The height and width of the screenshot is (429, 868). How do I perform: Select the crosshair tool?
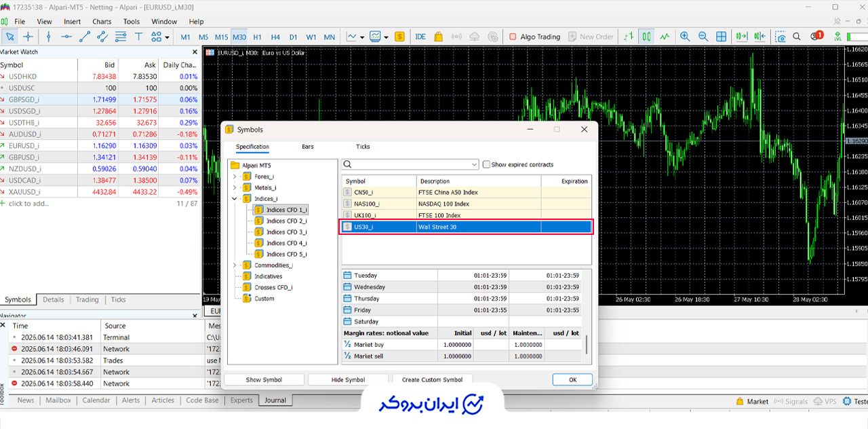click(28, 37)
